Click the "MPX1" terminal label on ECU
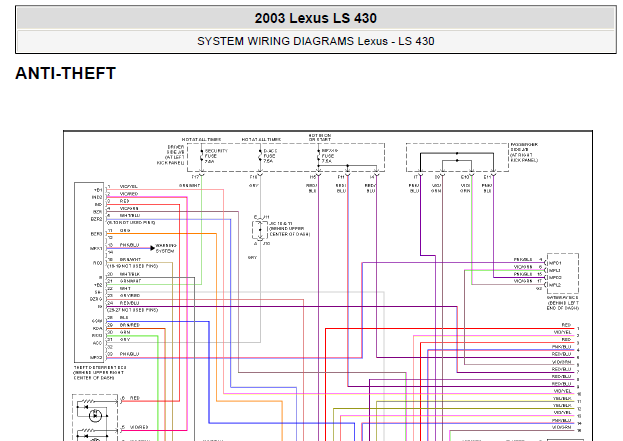This screenshot has width=623, height=441. click(97, 249)
